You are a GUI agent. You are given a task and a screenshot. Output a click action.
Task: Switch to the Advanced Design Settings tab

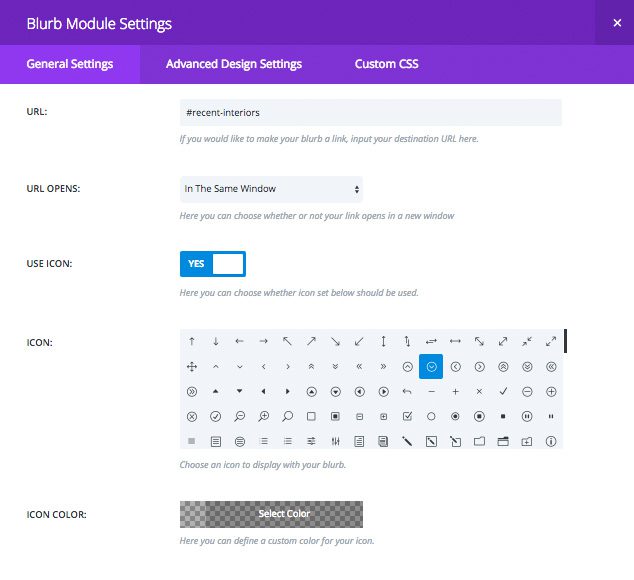234,64
